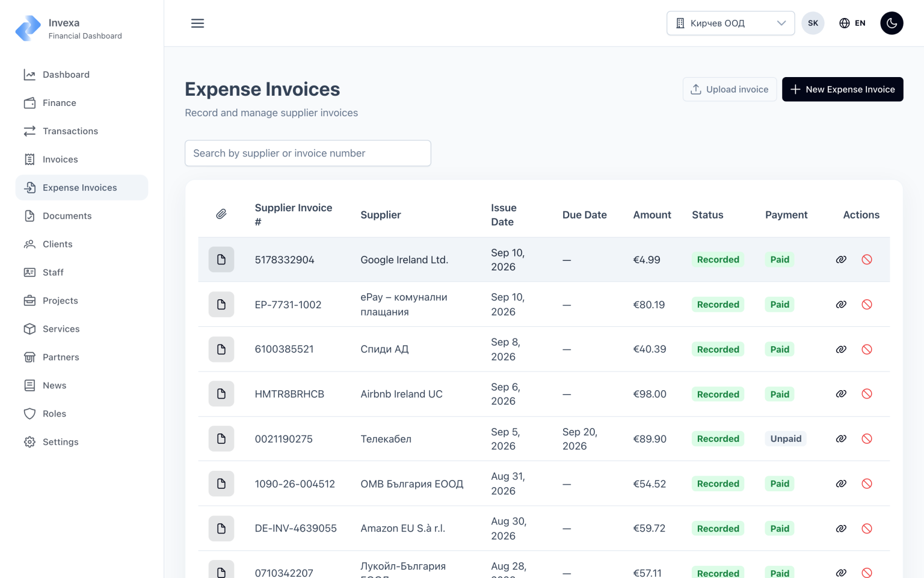924x578 pixels.
Task: Open document icon for Airbnb Ireland UC invoice
Action: pos(221,394)
